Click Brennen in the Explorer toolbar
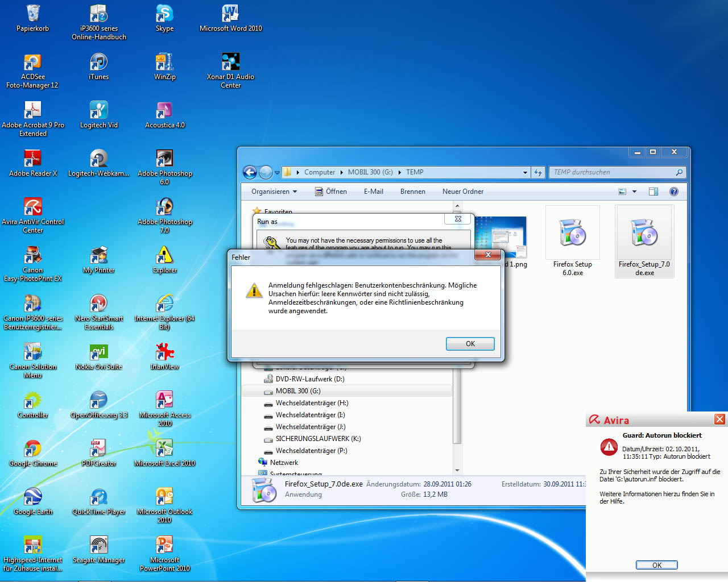Screen dimensions: 728x582 coord(412,192)
